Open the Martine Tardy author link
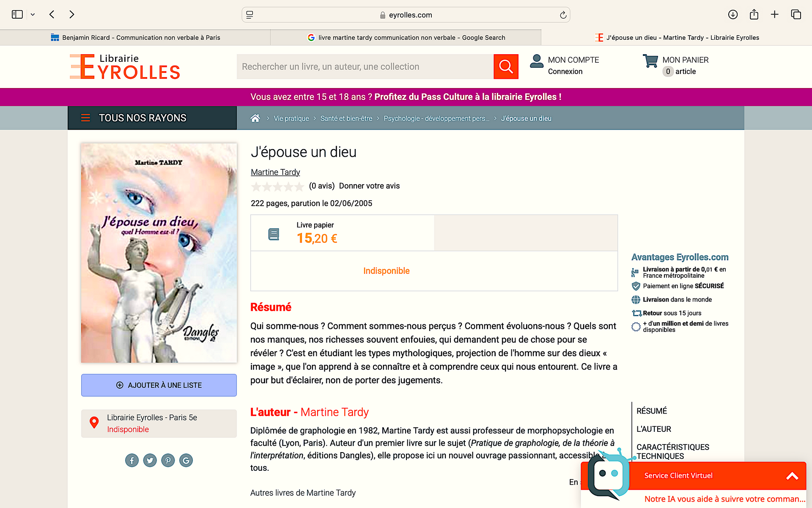 [x=275, y=172]
